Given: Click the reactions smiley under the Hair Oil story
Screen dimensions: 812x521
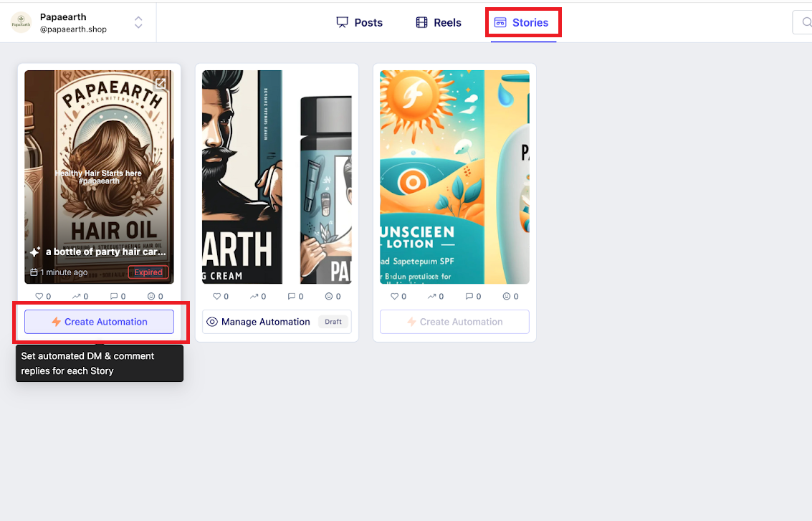Looking at the screenshot, I should [x=151, y=296].
